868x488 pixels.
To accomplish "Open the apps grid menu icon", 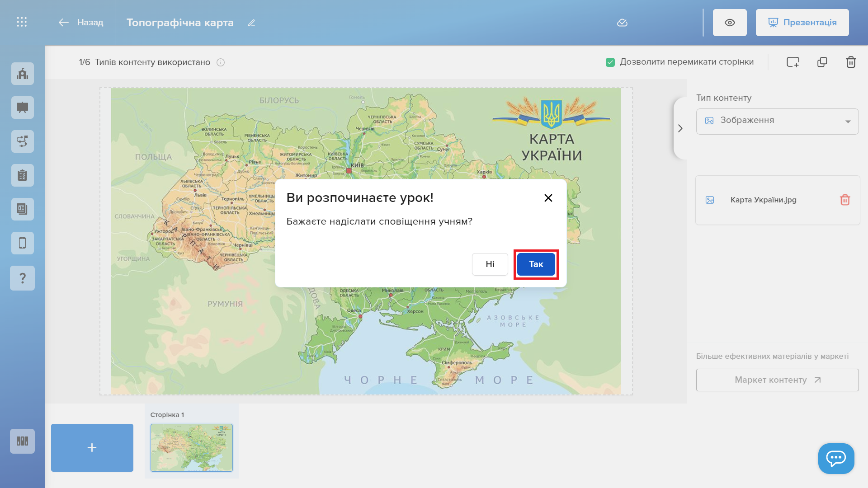I will pyautogui.click(x=22, y=22).
